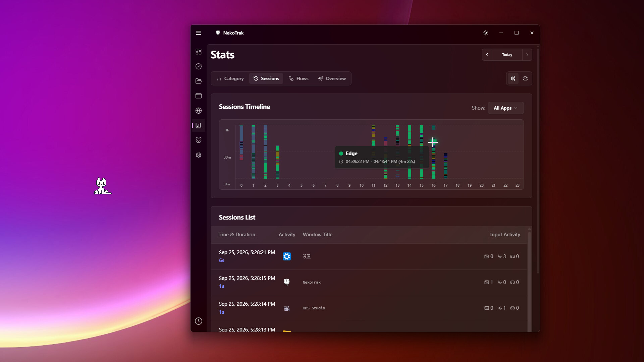
Task: Click the OBS Studio app icon in sessions list
Action: coord(286,308)
